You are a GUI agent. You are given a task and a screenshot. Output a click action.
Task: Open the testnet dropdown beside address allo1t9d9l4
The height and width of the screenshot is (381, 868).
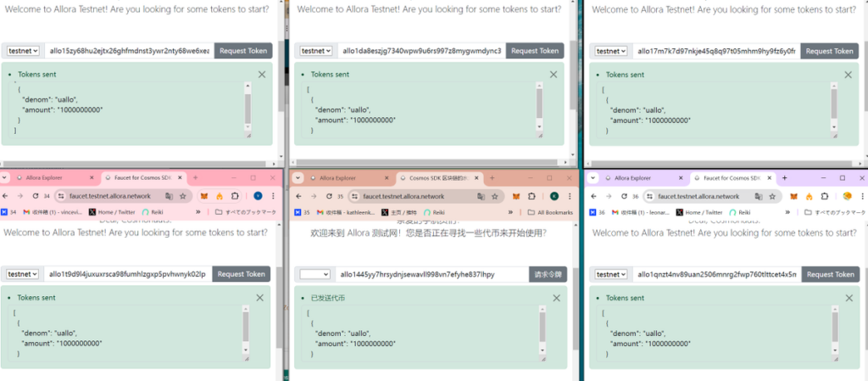[x=23, y=274]
